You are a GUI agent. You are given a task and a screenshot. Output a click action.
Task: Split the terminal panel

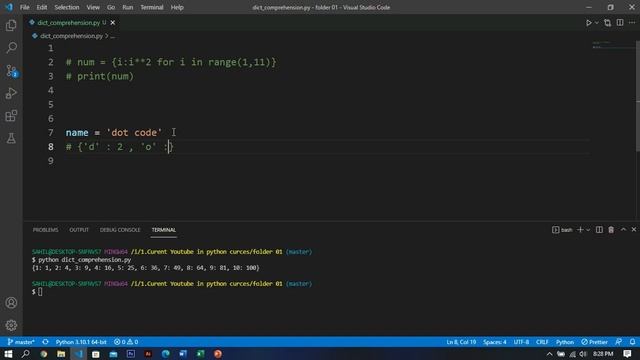click(x=599, y=230)
